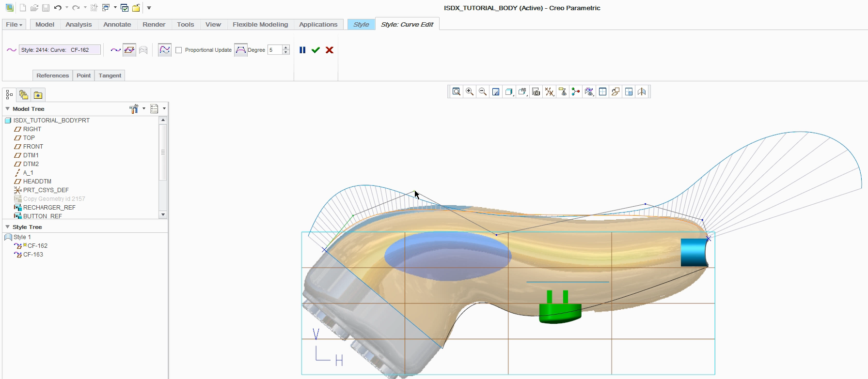The height and width of the screenshot is (379, 868).
Task: Toggle the Spin Center icon
Action: [x=576, y=91]
